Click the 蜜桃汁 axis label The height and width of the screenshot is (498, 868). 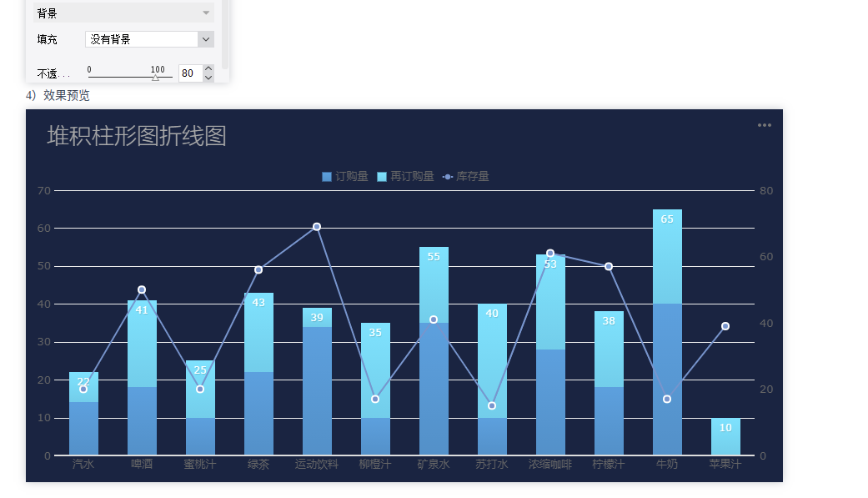pos(200,464)
